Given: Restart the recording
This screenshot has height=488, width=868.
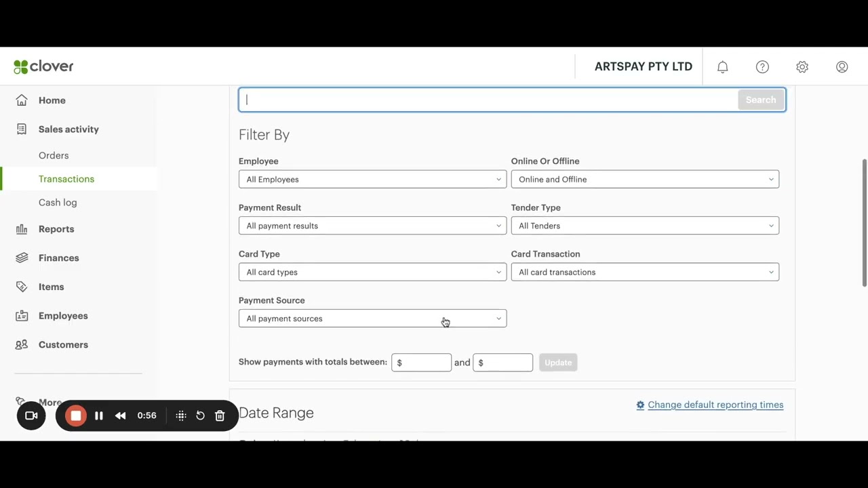Looking at the screenshot, I should coord(200,415).
